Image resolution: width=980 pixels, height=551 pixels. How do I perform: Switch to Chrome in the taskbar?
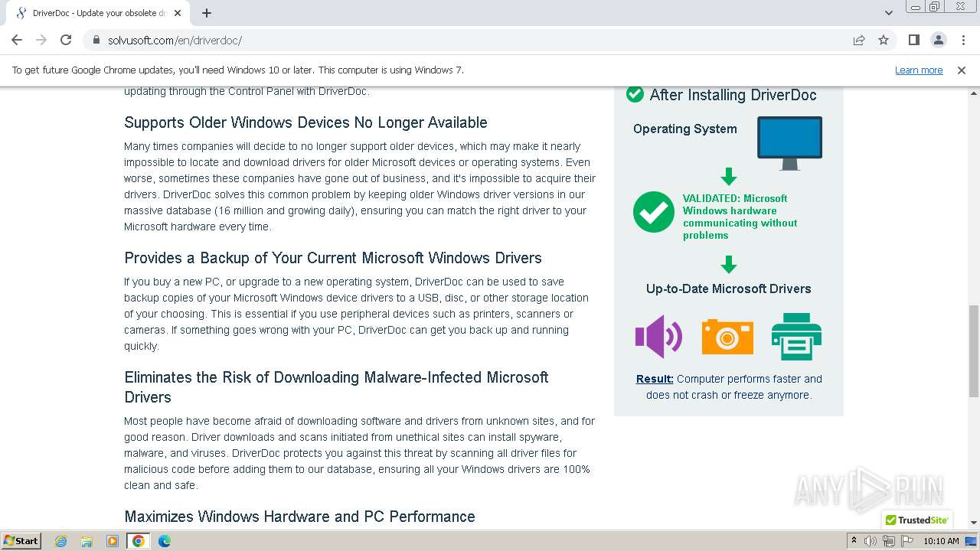[139, 541]
